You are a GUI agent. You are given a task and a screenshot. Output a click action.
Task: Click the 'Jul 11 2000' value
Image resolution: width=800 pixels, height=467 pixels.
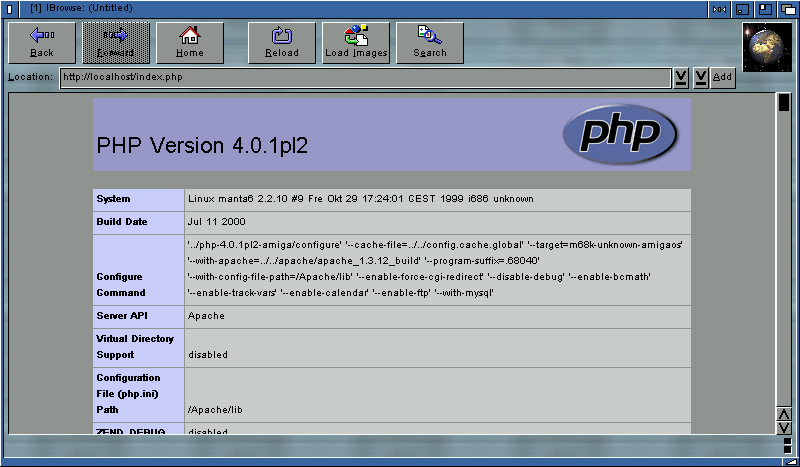[x=217, y=222]
